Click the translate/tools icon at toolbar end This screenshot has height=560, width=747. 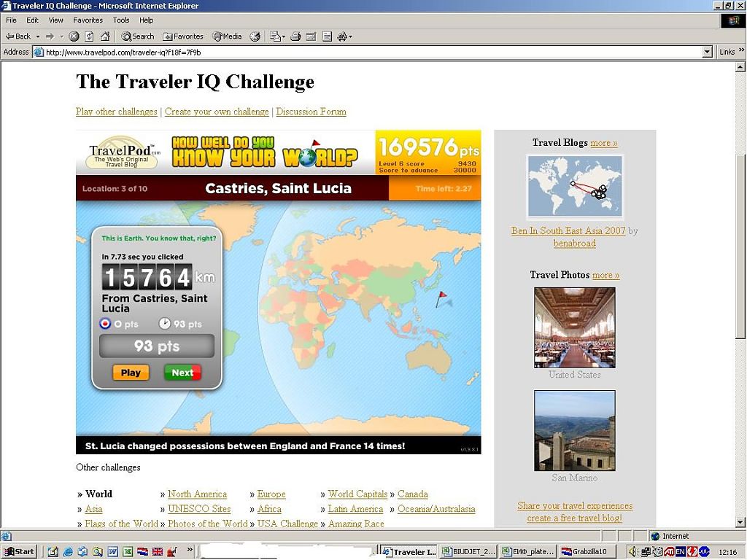(x=342, y=36)
